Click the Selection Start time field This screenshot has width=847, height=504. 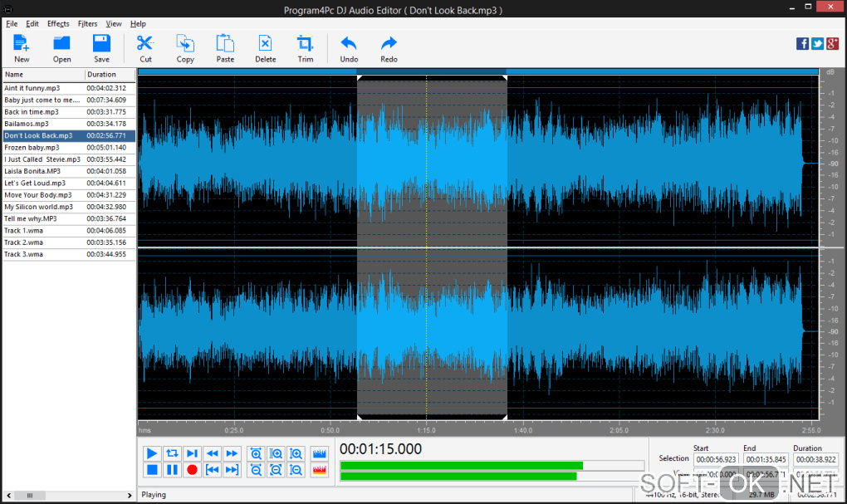[716, 459]
